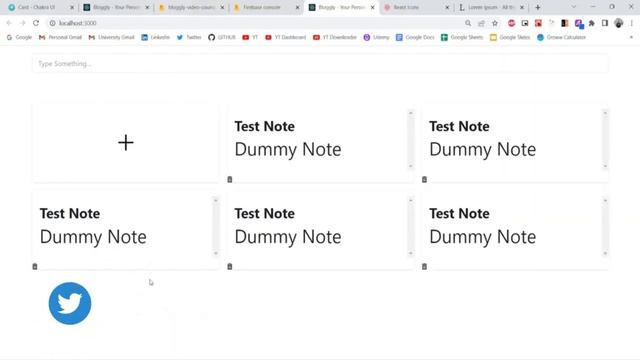Click the browser forward arrow

point(22,23)
